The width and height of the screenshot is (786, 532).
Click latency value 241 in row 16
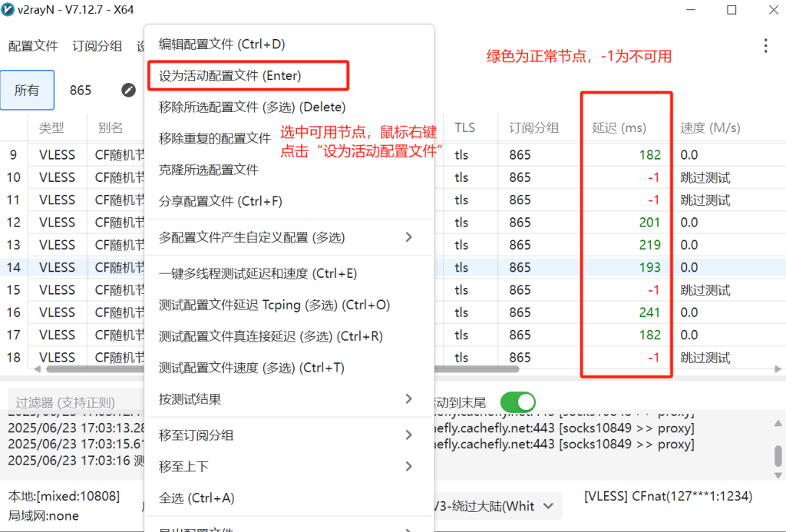tap(649, 313)
